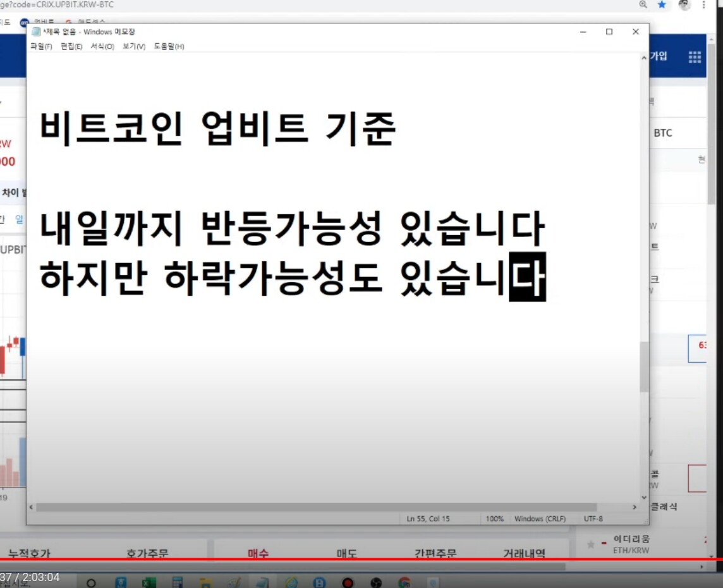Click the zoom magnifier icon in Chrome address bar
The height and width of the screenshot is (588, 723).
643,4
